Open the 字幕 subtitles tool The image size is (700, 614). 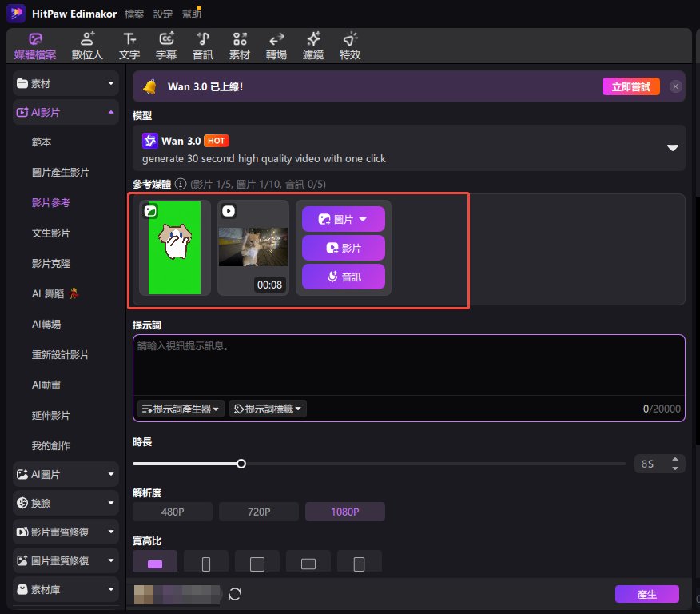(x=166, y=46)
